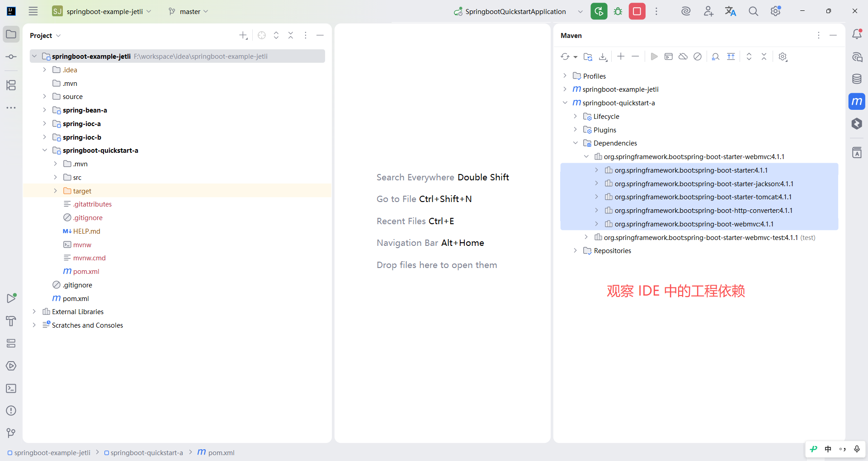The image size is (868, 461).
Task: Run selected Maven build
Action: tap(654, 56)
